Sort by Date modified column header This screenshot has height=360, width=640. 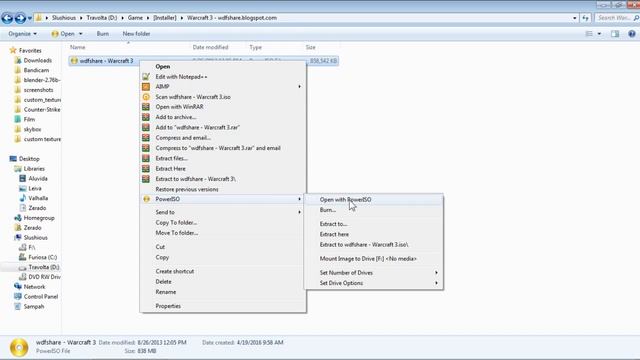tap(210, 47)
